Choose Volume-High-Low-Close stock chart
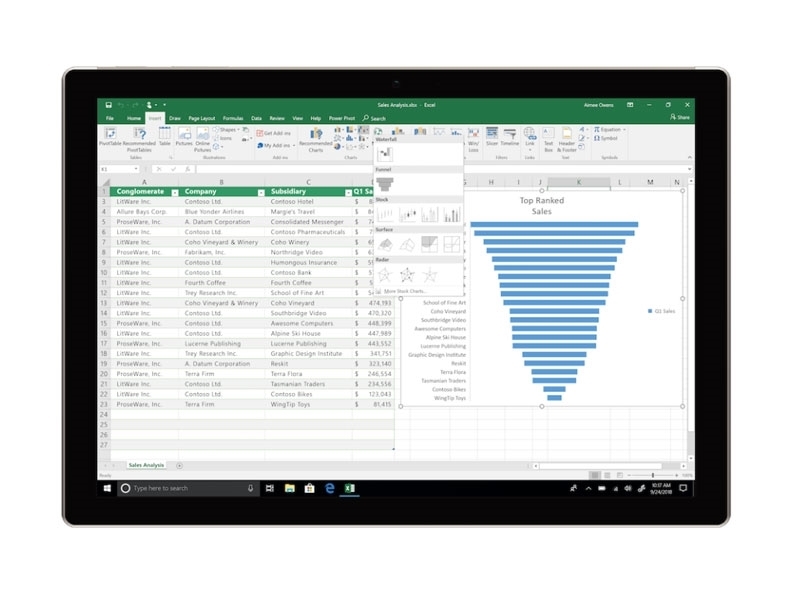The width and height of the screenshot is (800, 600). [429, 214]
